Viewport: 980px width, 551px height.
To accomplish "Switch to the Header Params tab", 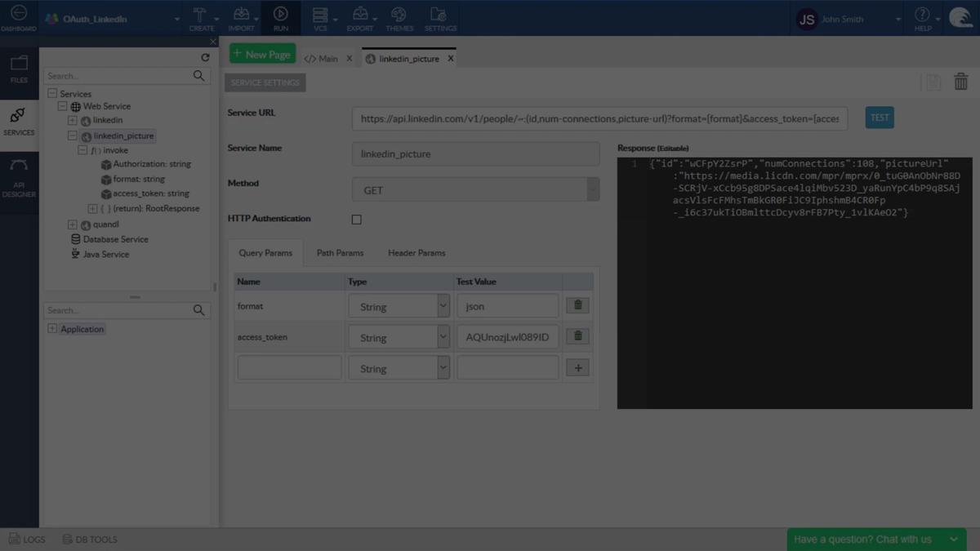I will point(416,253).
